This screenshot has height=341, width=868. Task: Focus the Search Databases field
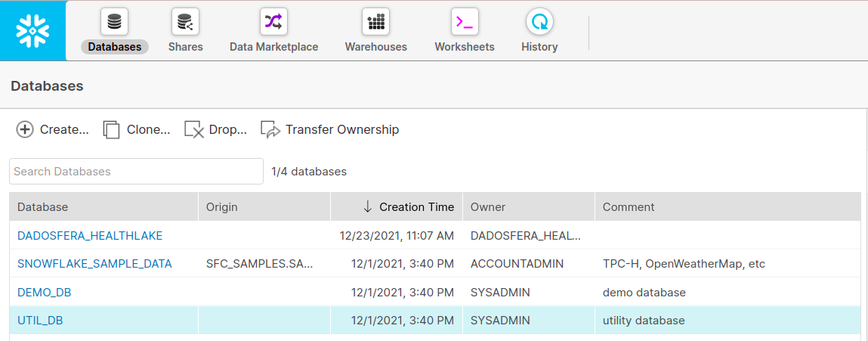tap(136, 172)
